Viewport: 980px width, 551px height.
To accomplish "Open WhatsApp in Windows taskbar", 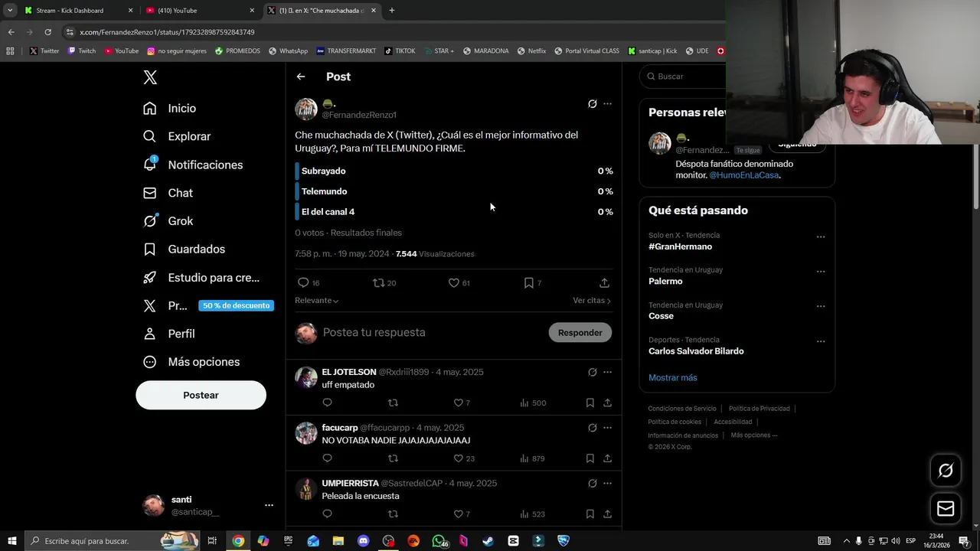I will coord(438,541).
